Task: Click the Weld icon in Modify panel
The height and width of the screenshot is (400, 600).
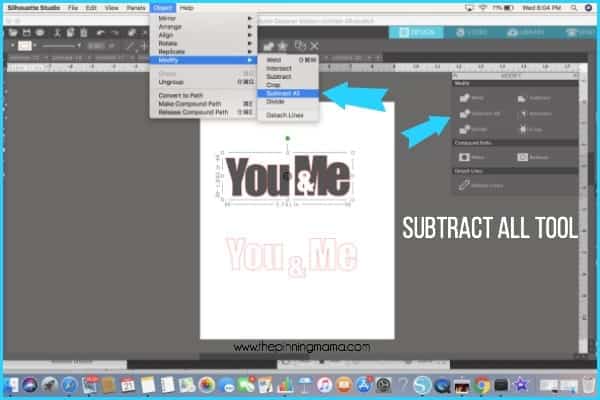Action: coord(465,98)
